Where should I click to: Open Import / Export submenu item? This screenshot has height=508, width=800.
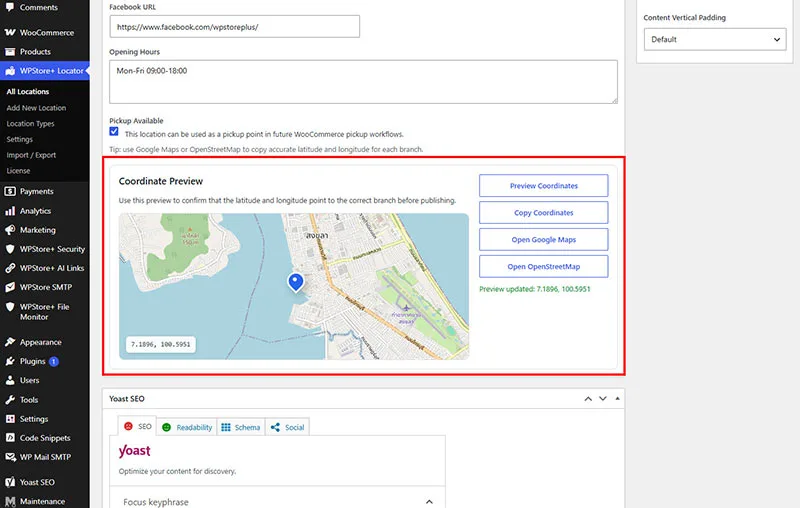coord(31,155)
